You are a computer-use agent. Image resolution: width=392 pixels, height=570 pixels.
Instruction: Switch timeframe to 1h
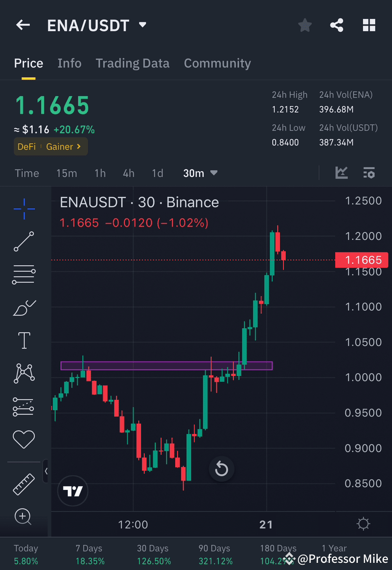coord(100,173)
